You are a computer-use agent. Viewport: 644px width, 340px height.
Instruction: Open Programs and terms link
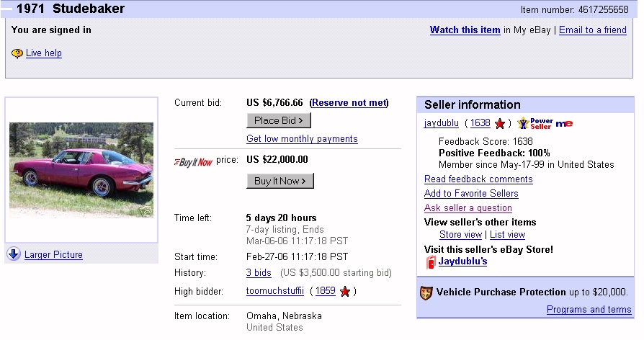click(589, 310)
